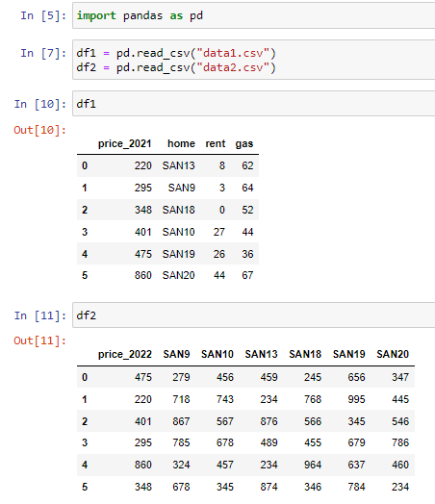Select SAN13 cell in df1 home column
This screenshot has width=435, height=504.
[x=178, y=165]
